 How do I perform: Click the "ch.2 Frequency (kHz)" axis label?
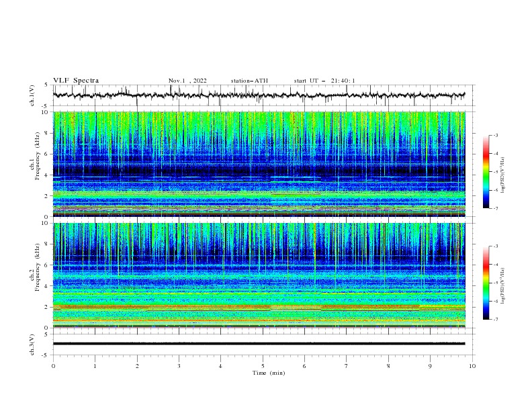[x=35, y=267]
